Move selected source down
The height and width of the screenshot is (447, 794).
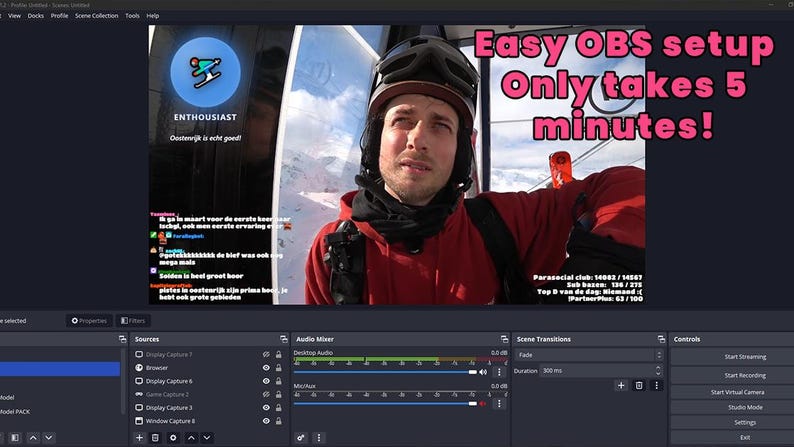[207, 437]
